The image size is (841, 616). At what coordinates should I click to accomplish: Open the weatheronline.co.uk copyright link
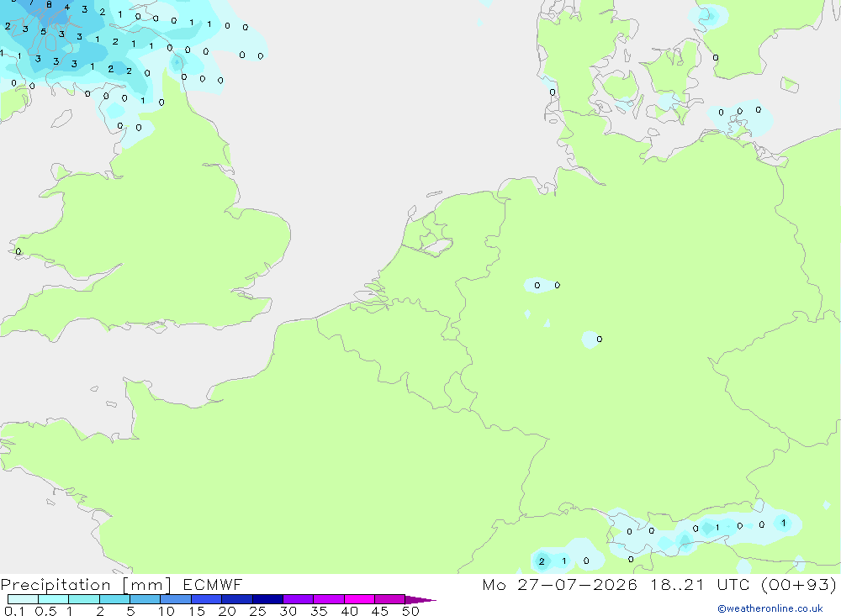click(x=770, y=608)
